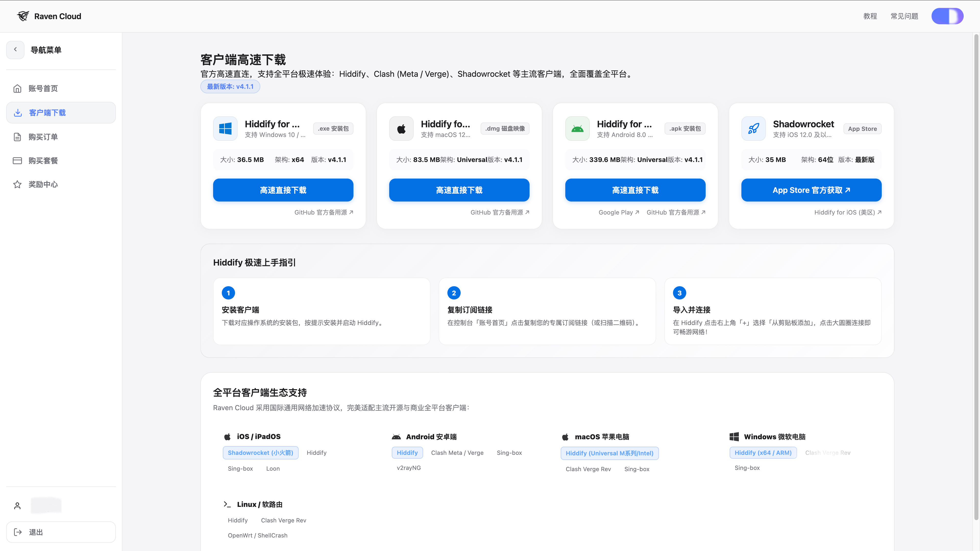Open 奖励中心 sidebar entry

click(61, 184)
